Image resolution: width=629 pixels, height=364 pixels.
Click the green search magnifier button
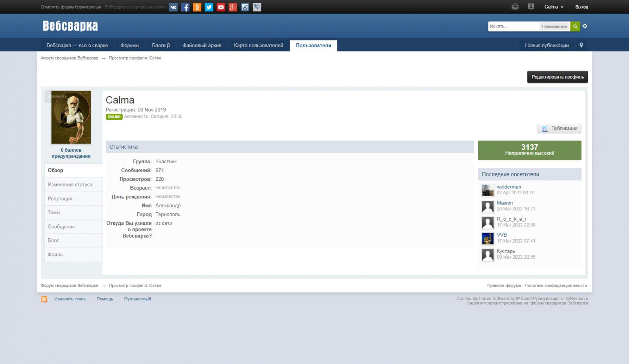[x=575, y=27]
